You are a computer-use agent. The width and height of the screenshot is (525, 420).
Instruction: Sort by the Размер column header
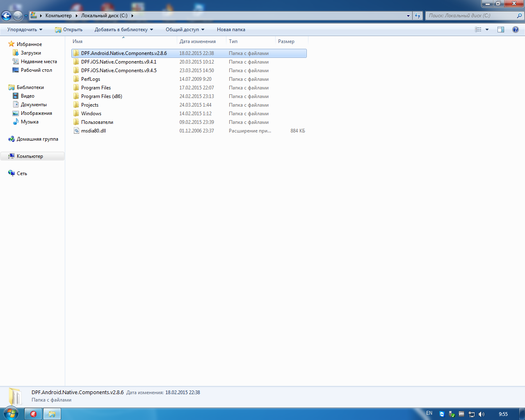click(x=286, y=41)
